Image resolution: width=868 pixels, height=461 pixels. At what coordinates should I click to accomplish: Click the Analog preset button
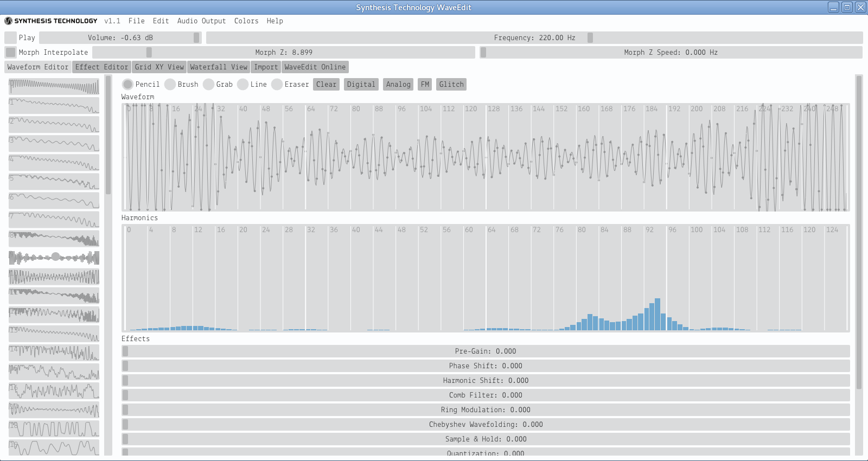tap(398, 84)
